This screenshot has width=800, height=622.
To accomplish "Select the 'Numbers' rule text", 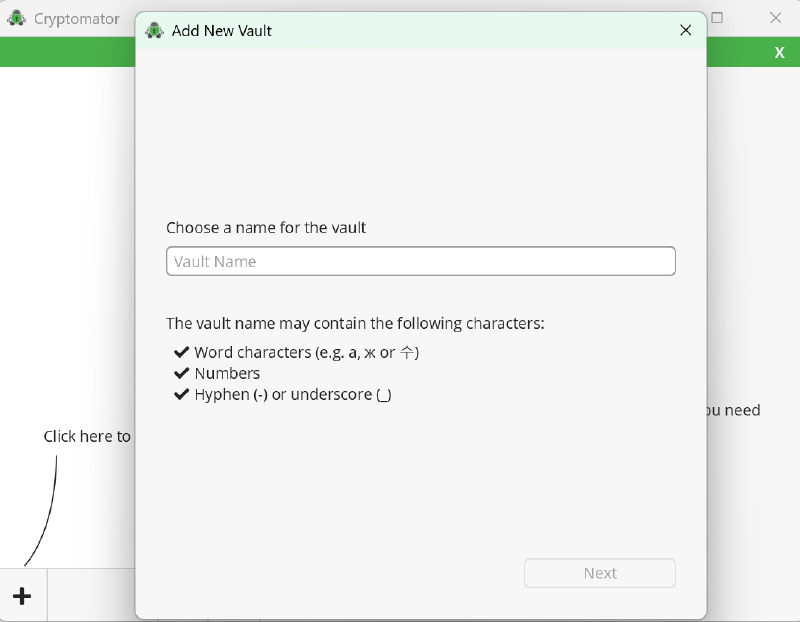I will tap(227, 373).
